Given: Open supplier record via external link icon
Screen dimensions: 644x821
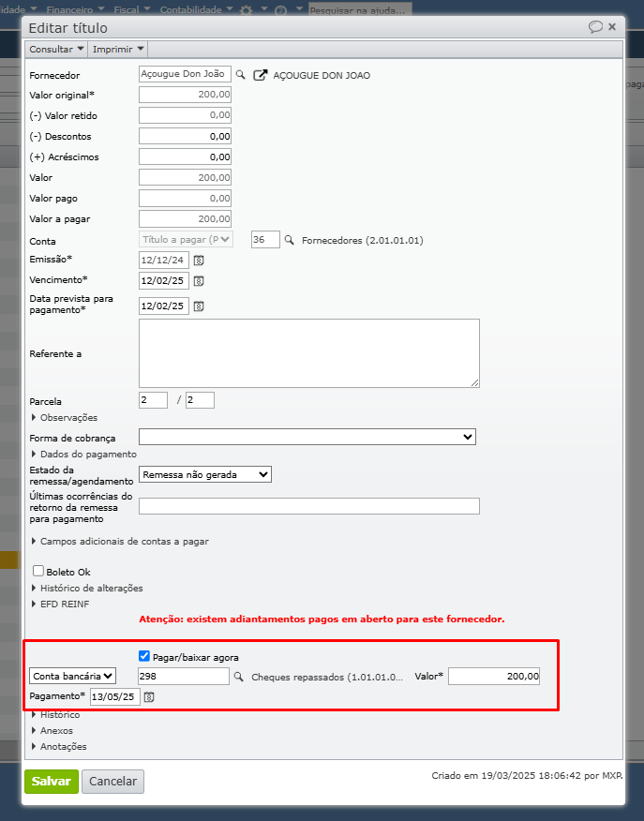Looking at the screenshot, I should point(261,75).
